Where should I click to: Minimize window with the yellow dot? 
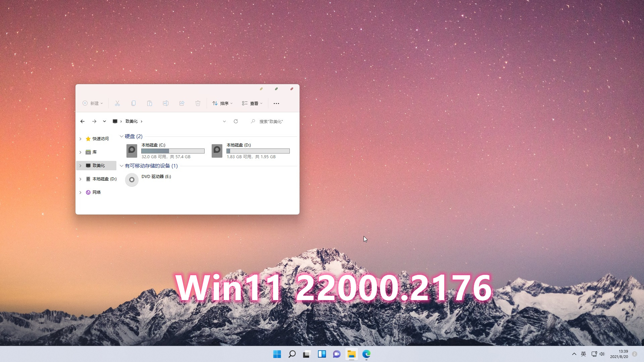pyautogui.click(x=261, y=89)
